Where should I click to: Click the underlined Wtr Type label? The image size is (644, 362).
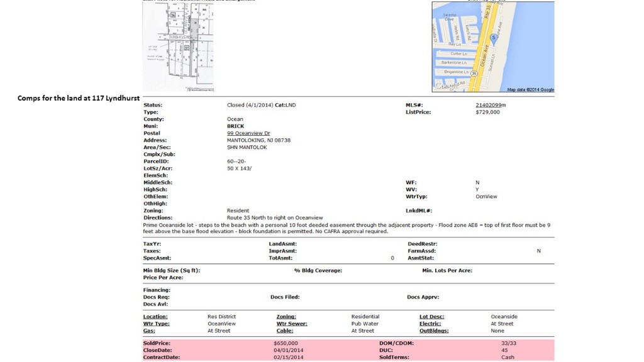[156, 324]
